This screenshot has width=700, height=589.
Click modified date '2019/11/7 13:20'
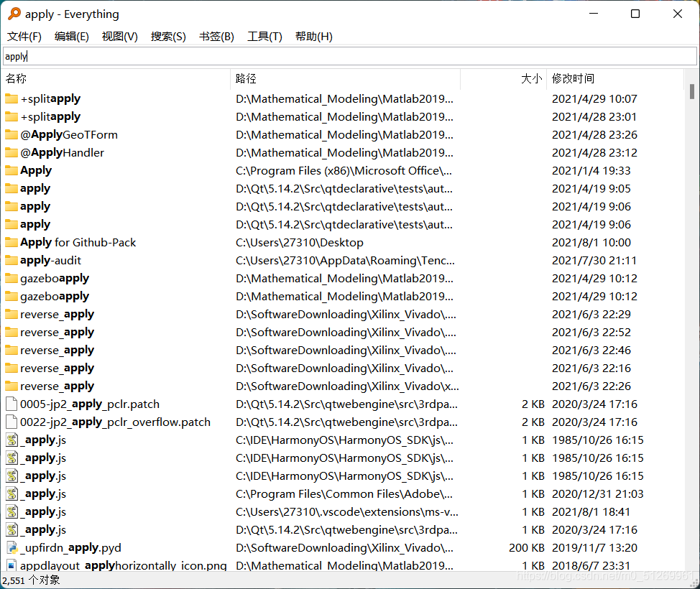click(x=594, y=547)
